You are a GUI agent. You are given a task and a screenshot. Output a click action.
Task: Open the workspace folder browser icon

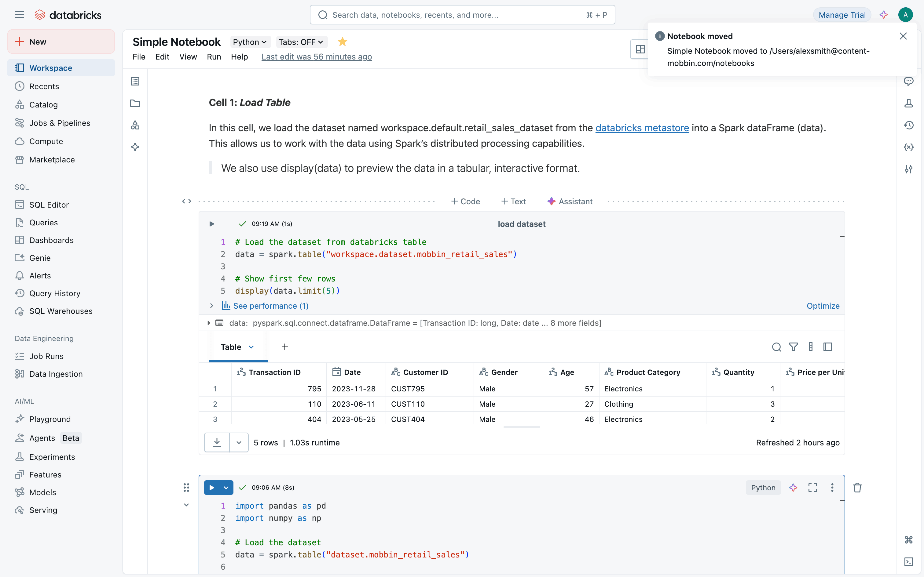pos(135,103)
